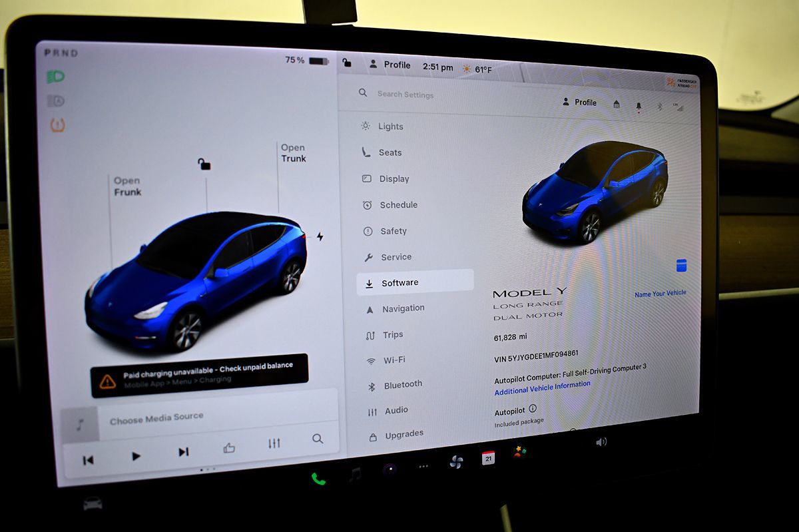Toggle the headlights indicator icon

pyautogui.click(x=56, y=77)
